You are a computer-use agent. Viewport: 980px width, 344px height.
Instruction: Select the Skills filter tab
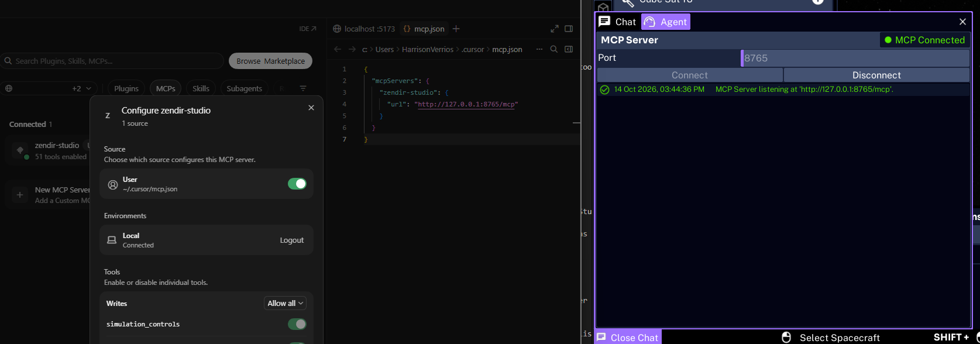pos(201,88)
